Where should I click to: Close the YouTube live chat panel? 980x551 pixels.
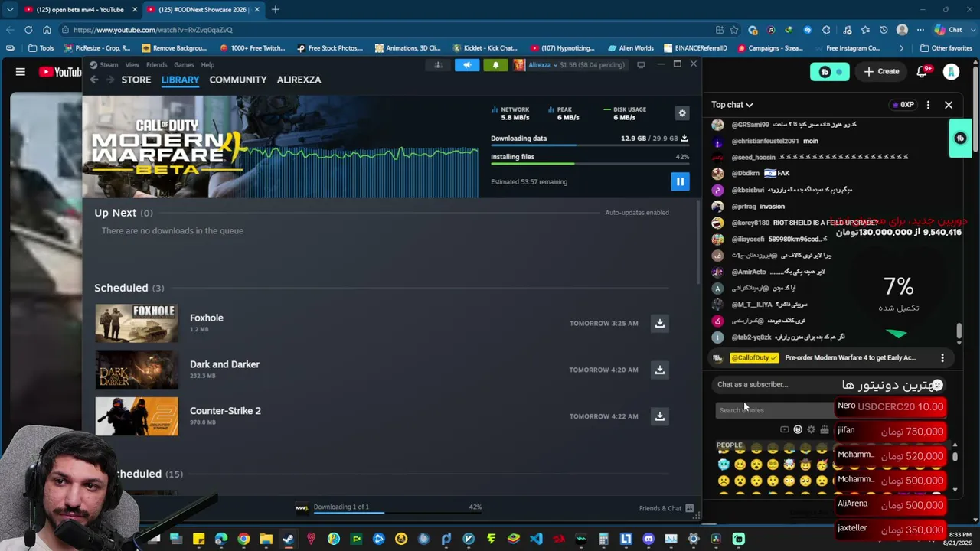pos(949,105)
